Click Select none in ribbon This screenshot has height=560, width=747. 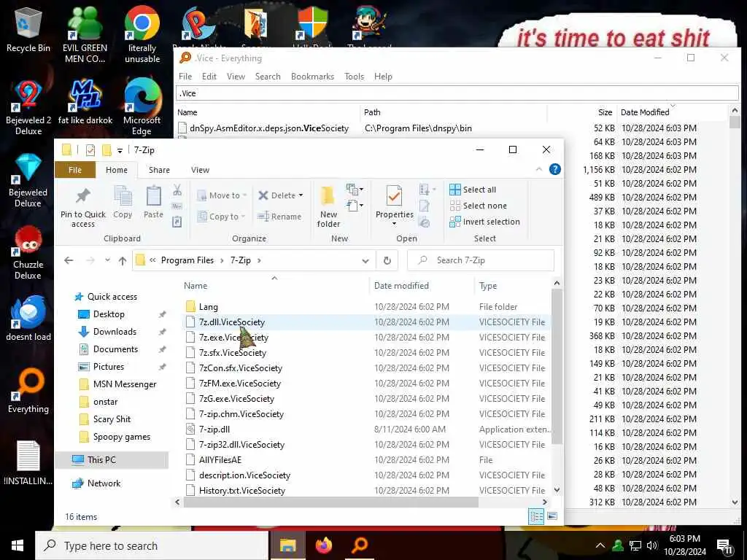tap(479, 206)
